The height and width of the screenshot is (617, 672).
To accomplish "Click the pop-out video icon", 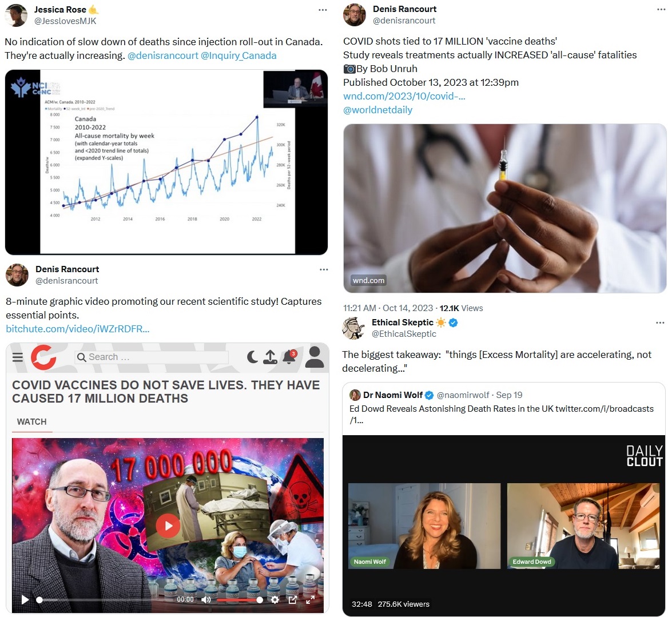I will pos(293,599).
